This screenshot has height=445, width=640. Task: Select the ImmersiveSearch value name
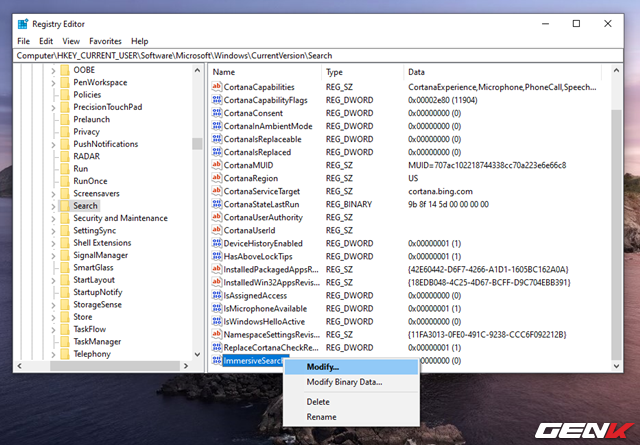point(253,360)
